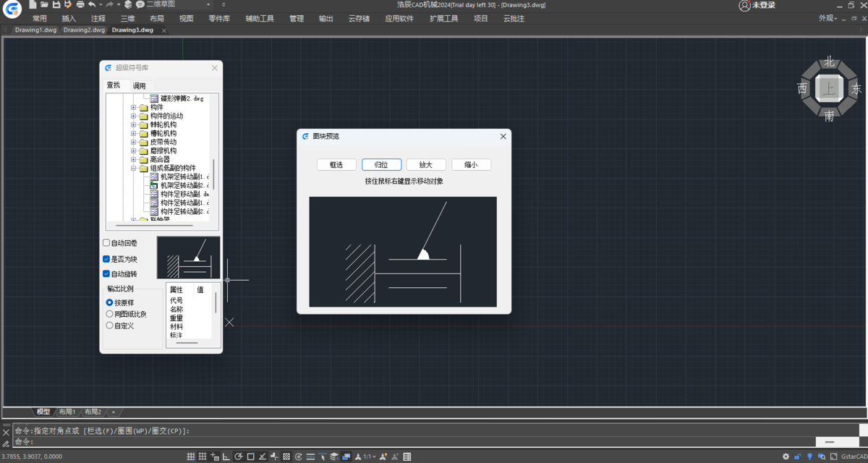Viewport: 868px width, 463px height.
Task: Select 机架足转动副2 file in tree
Action: [x=180, y=186]
